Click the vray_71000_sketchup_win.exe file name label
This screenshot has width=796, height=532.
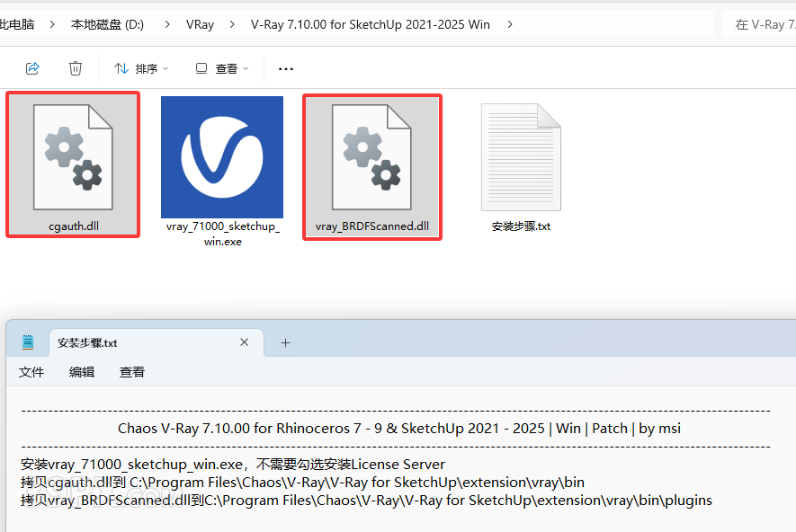pyautogui.click(x=223, y=234)
